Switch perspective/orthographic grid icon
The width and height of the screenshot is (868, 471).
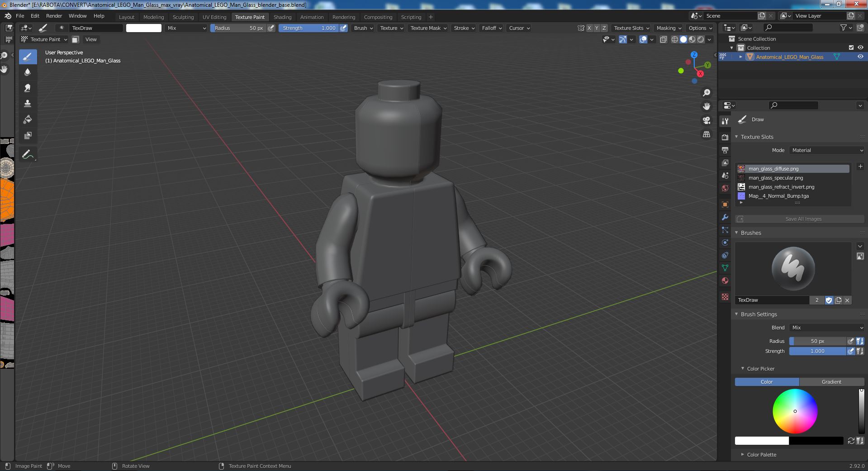pos(706,134)
